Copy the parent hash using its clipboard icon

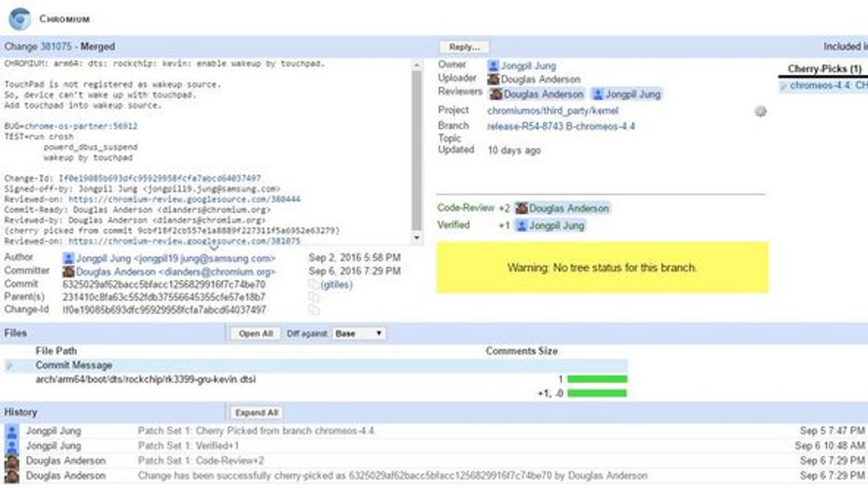pyautogui.click(x=314, y=297)
